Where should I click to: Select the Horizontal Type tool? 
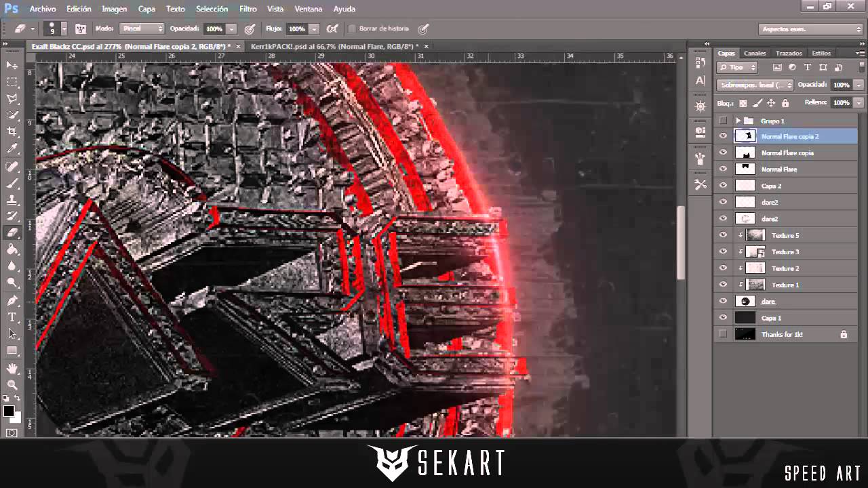[12, 317]
